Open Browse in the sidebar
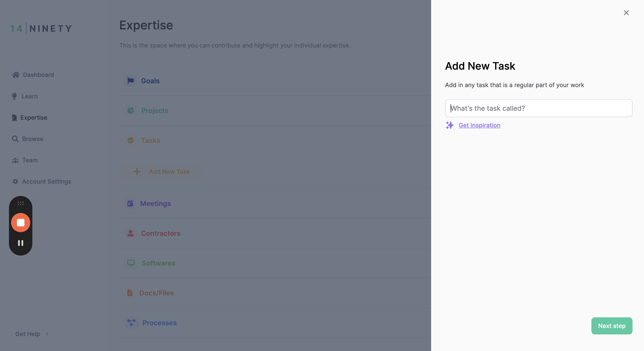 [33, 139]
